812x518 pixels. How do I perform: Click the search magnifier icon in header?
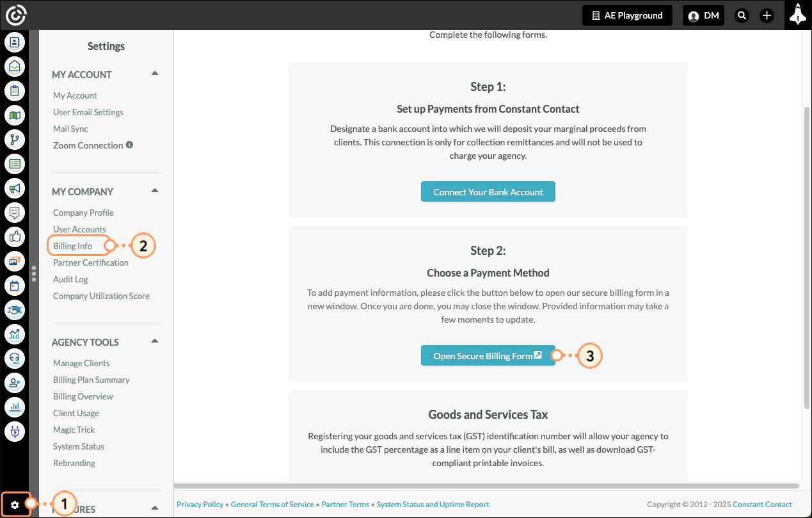coord(742,15)
